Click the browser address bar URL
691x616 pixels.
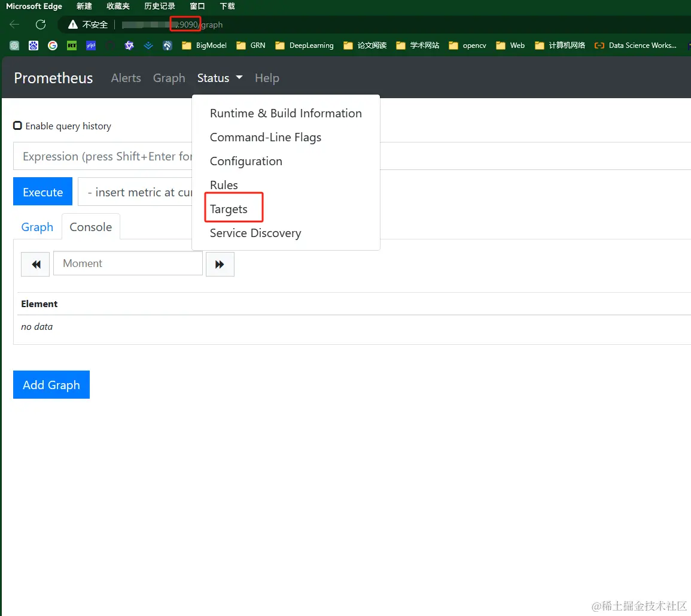172,25
